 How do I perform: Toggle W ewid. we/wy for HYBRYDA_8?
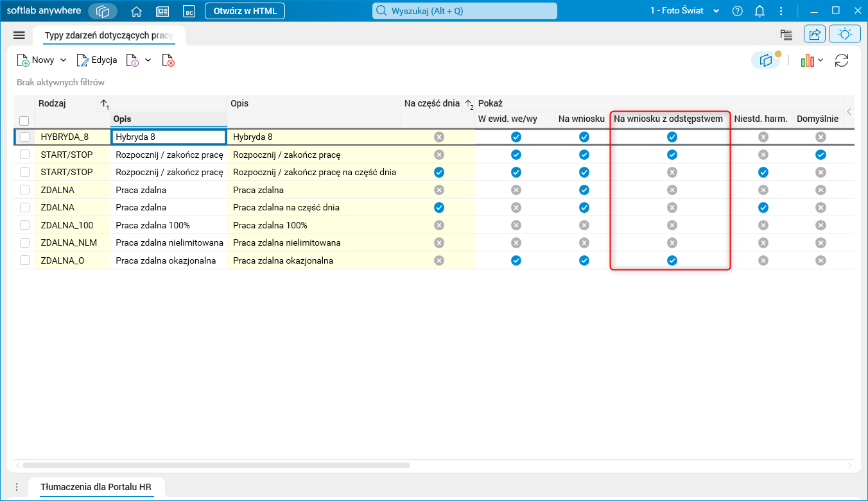click(x=516, y=137)
